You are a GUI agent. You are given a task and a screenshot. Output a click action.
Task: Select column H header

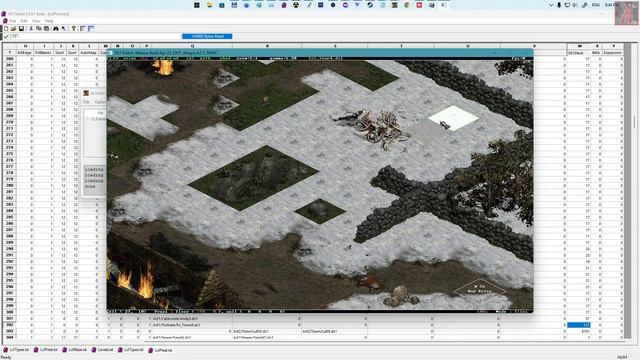(x=25, y=46)
